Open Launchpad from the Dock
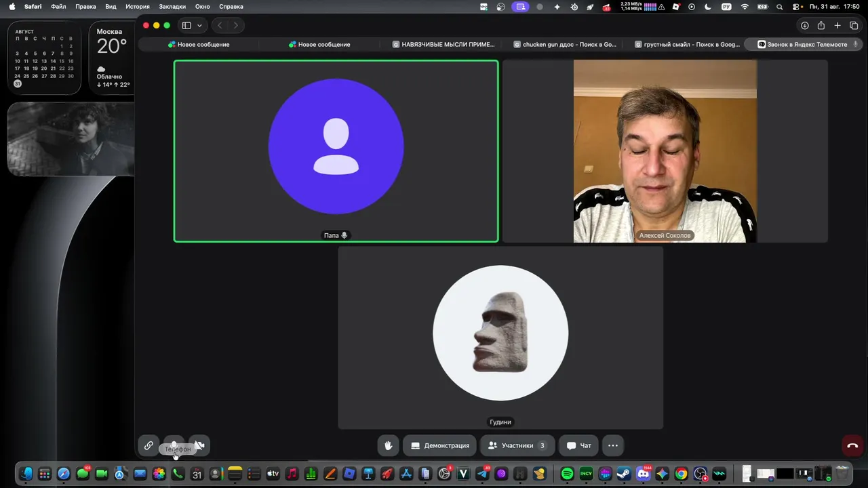The width and height of the screenshot is (868, 488). pyautogui.click(x=45, y=474)
